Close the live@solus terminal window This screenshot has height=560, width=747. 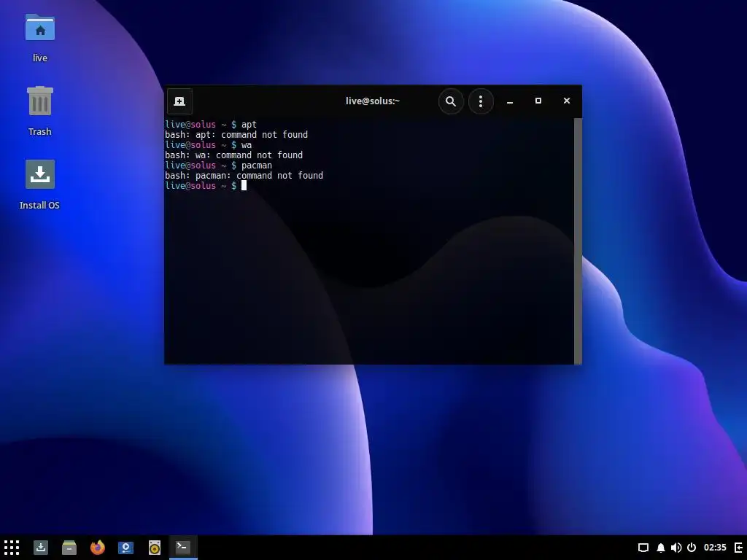(566, 101)
